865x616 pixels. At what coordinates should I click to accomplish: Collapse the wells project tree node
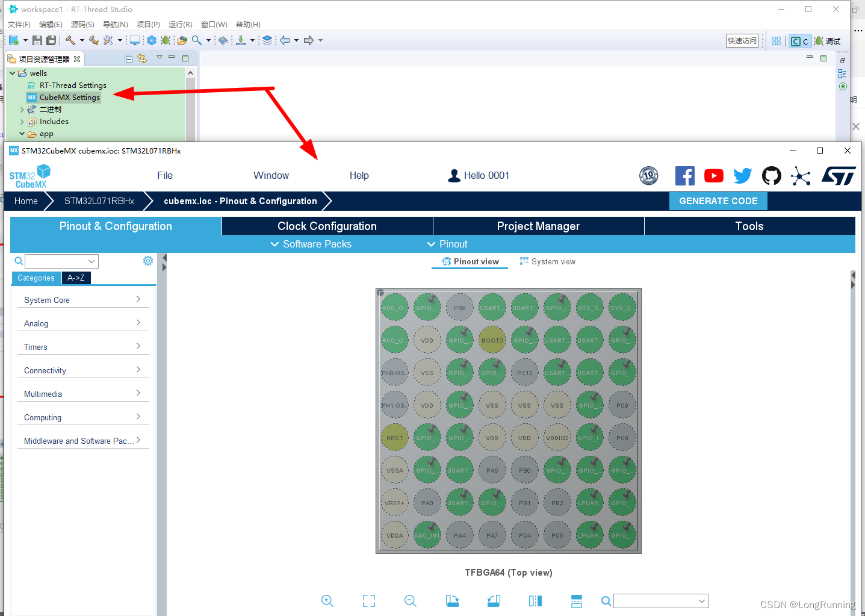click(13, 73)
